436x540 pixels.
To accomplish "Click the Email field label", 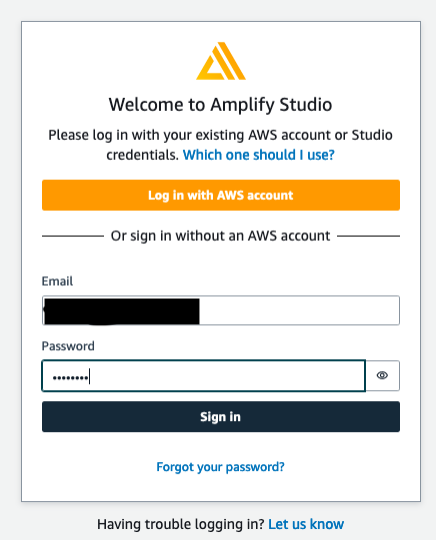I will [57, 281].
